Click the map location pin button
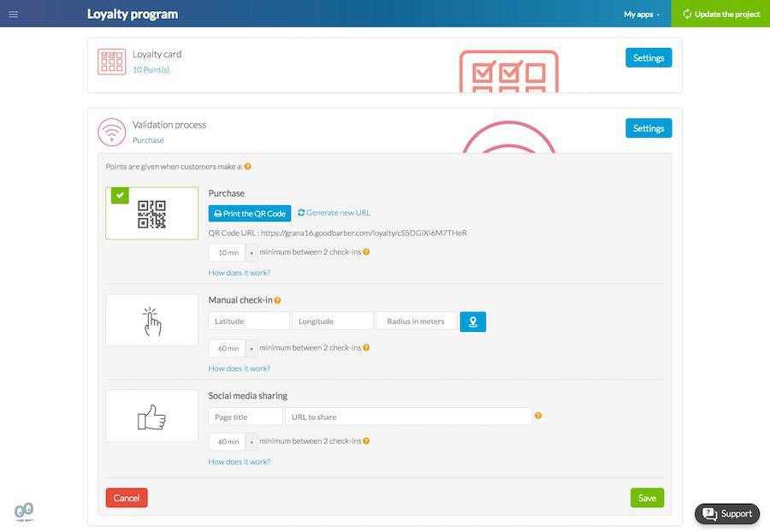Image resolution: width=770 pixels, height=532 pixels. tap(472, 322)
